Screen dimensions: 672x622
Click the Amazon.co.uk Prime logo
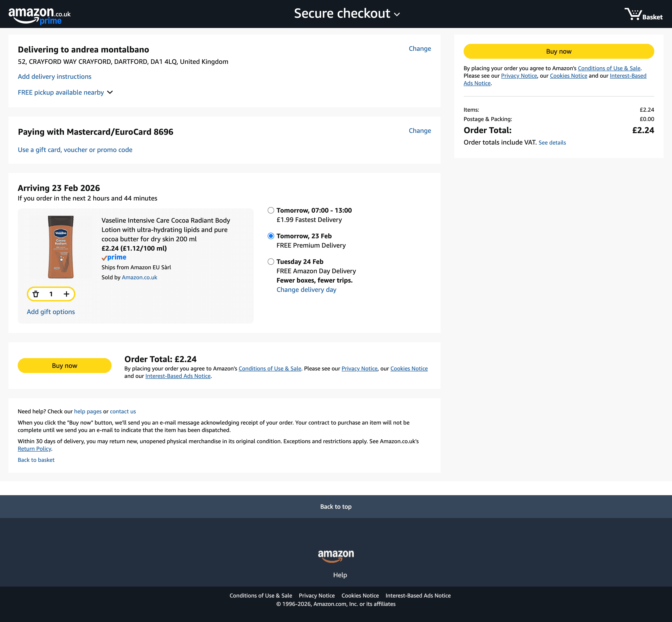39,15
